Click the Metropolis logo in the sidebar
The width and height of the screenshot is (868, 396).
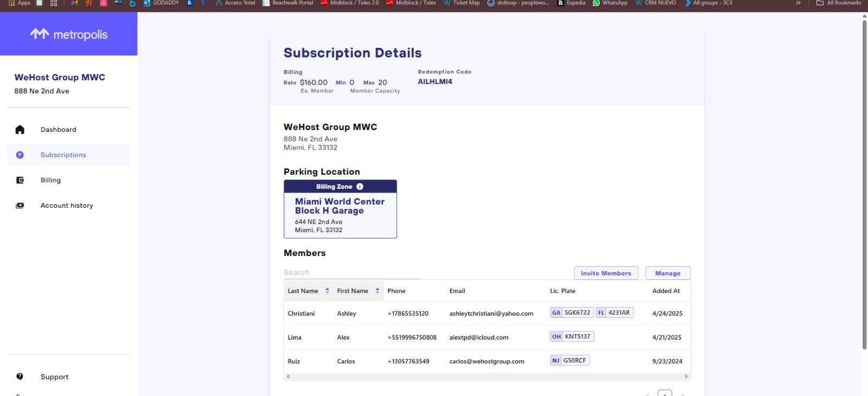68,34
